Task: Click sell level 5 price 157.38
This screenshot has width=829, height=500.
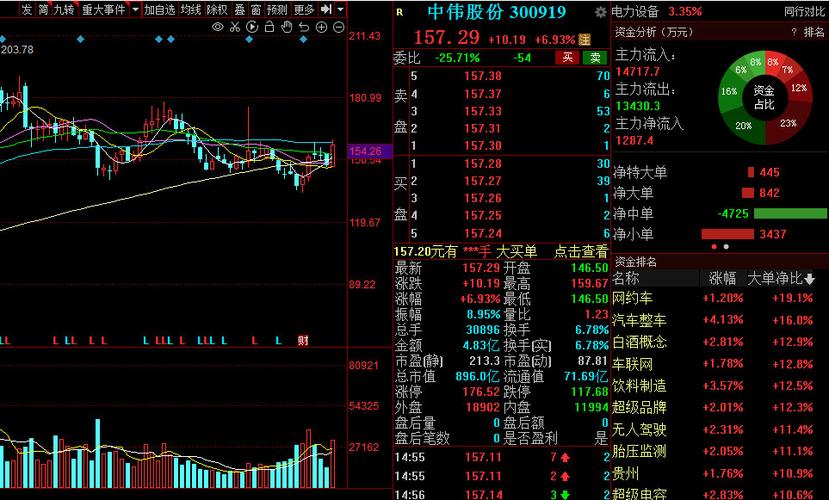Action: click(x=483, y=76)
